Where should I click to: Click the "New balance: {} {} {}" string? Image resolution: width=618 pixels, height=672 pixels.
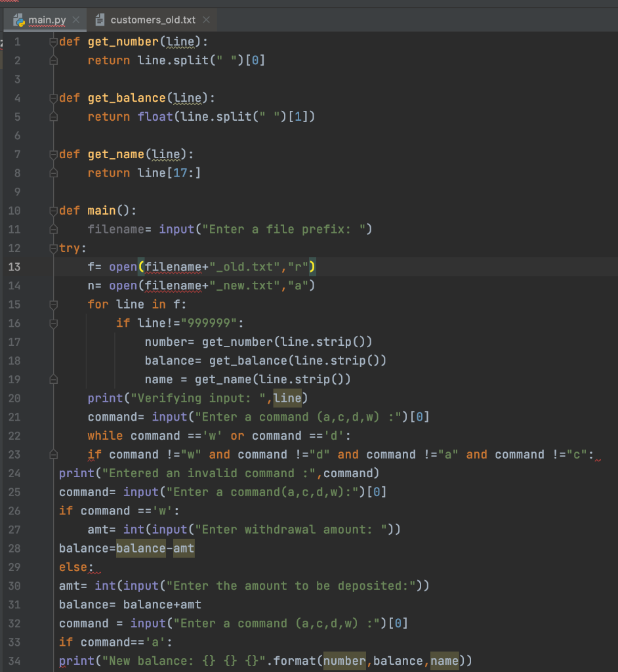[x=184, y=661]
